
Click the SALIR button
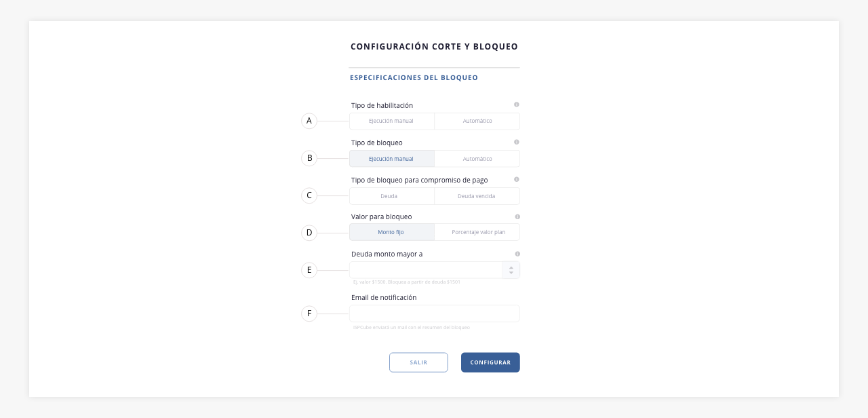(418, 362)
